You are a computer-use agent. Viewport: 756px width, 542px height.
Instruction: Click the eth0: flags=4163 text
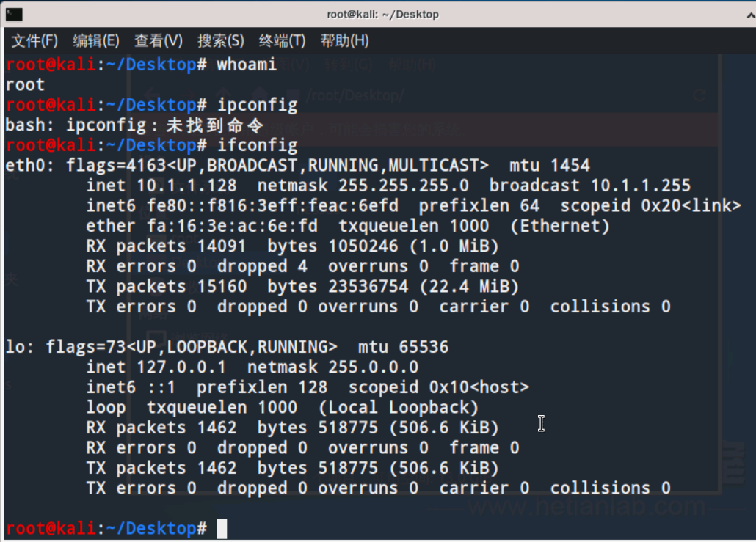[86, 165]
